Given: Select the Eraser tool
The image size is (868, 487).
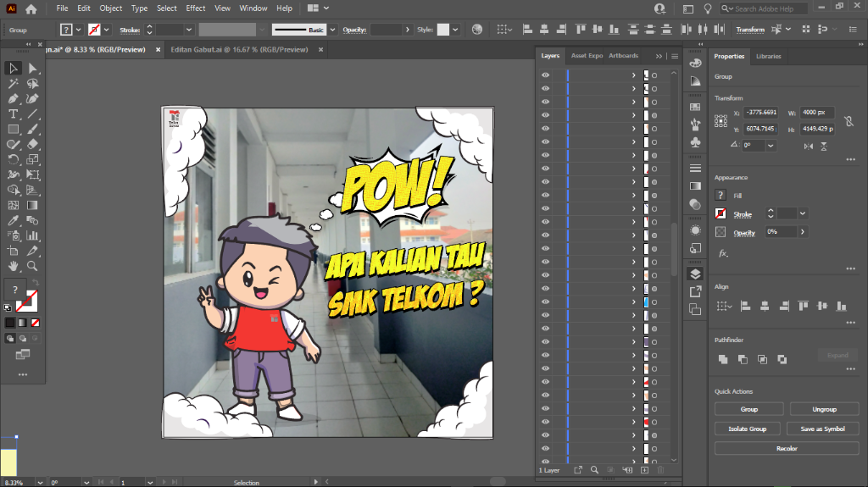Looking at the screenshot, I should (x=32, y=145).
